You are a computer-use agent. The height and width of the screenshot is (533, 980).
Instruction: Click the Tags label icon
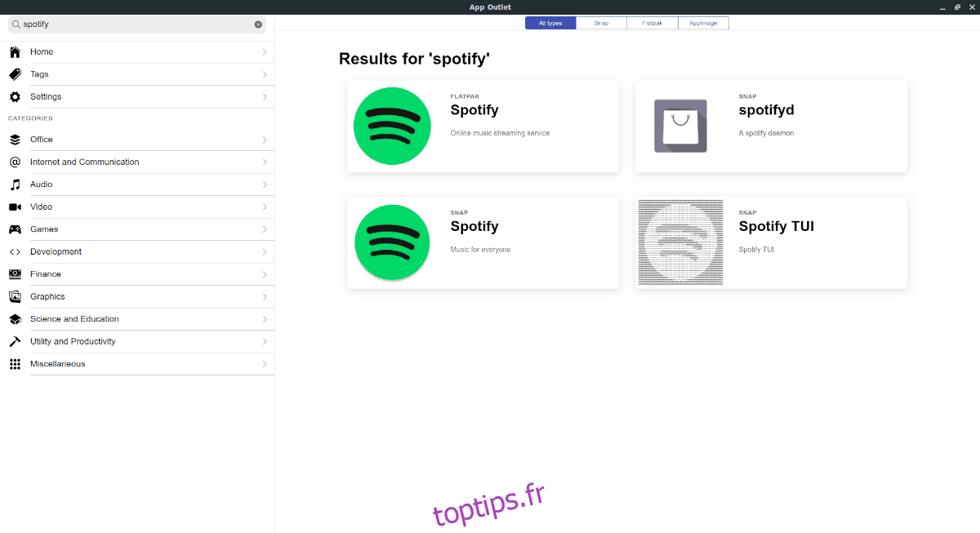pyautogui.click(x=15, y=74)
